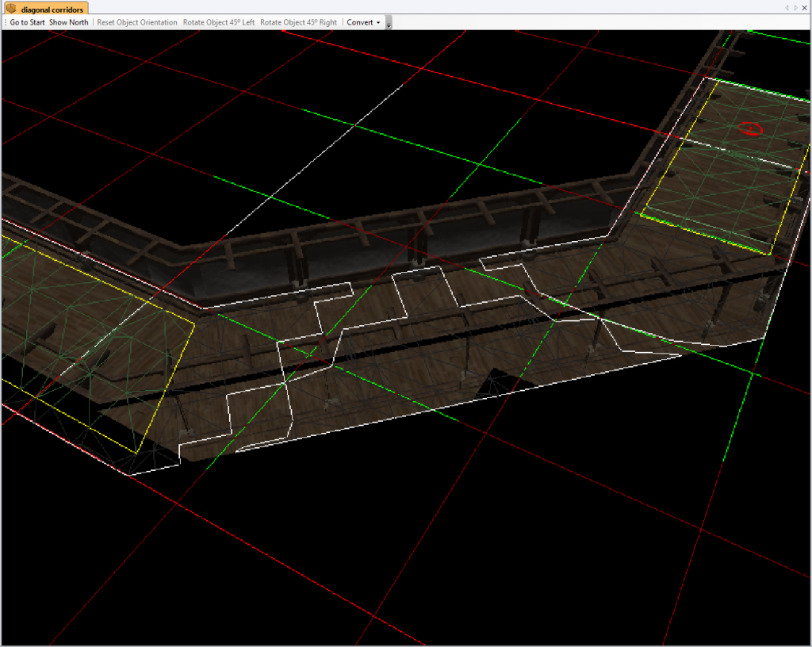
Task: Expand the toolbar overflow options arrow
Action: point(389,25)
